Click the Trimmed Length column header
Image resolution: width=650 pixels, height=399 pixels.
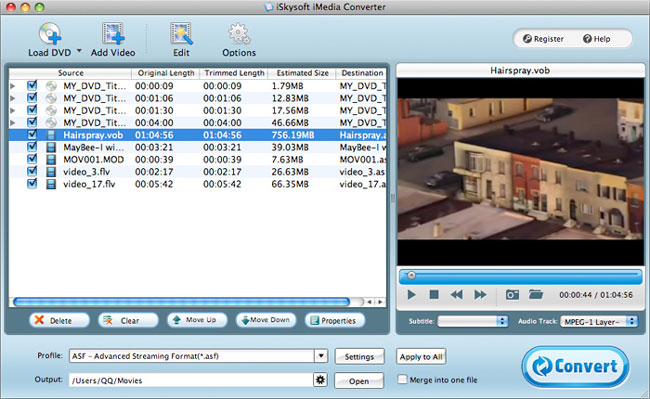point(234,73)
